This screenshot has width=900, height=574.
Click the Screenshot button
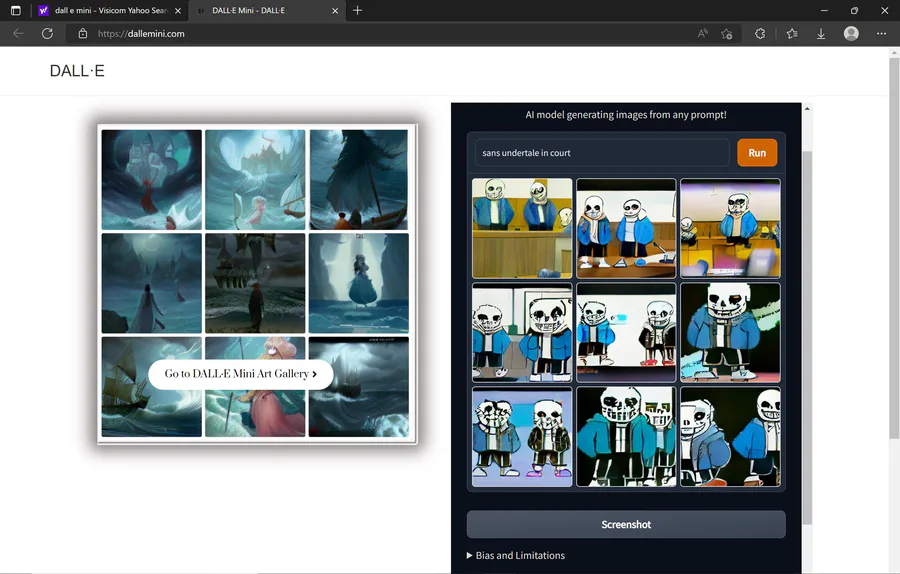tap(626, 524)
